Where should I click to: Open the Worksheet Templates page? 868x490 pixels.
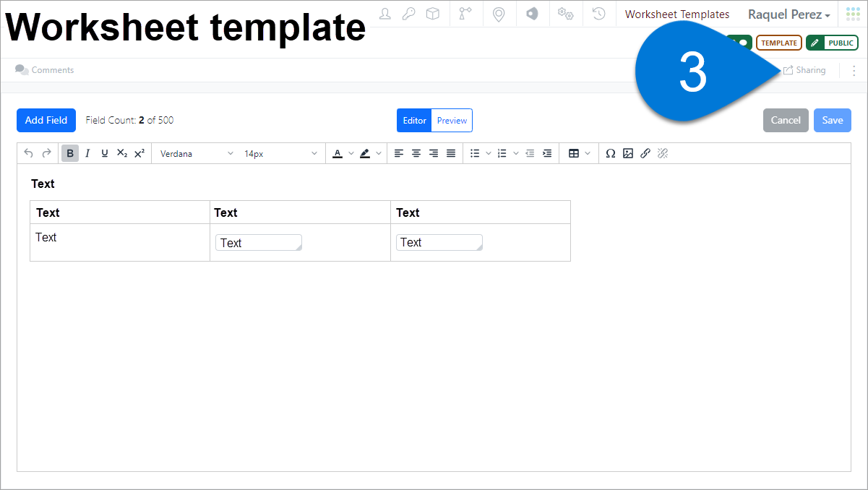[x=676, y=14]
